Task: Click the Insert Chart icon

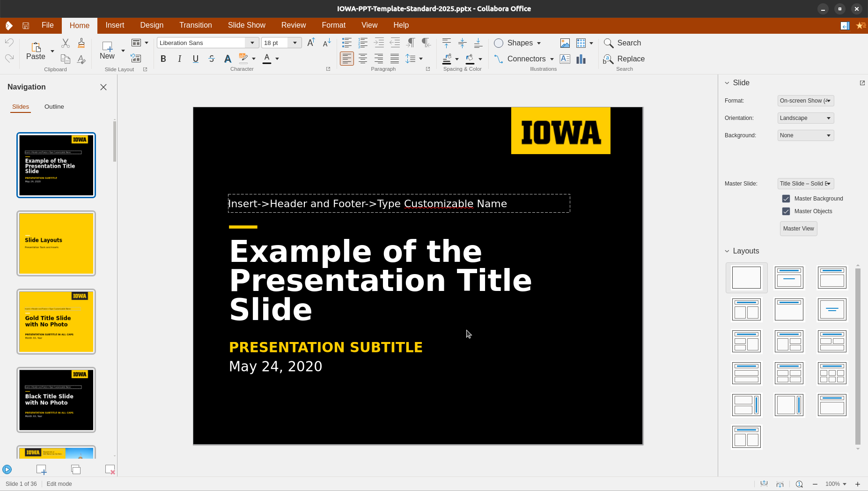Action: click(x=581, y=59)
